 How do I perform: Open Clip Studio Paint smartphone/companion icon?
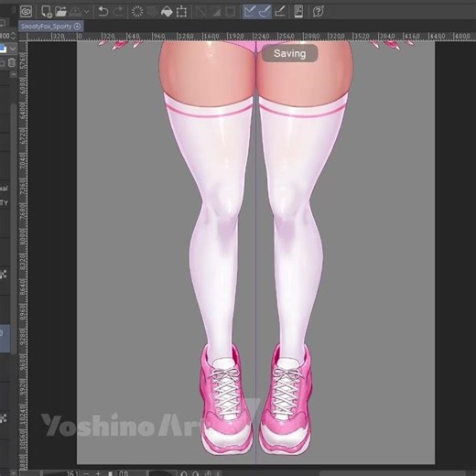[x=298, y=12]
